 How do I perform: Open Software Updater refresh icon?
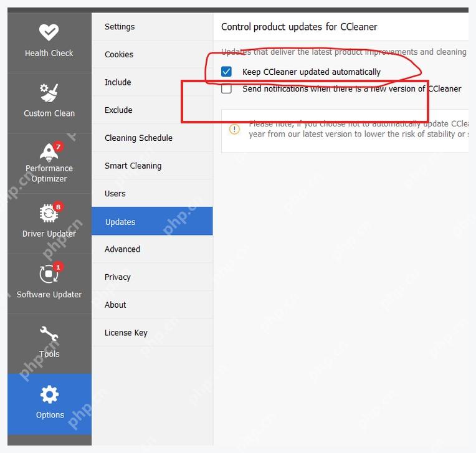[49, 274]
